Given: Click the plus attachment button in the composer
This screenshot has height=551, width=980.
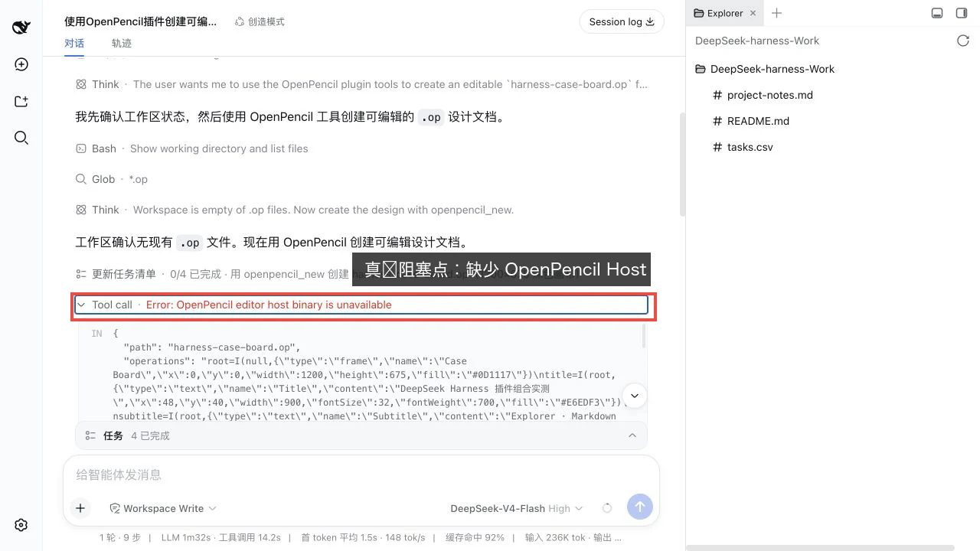Looking at the screenshot, I should point(80,507).
